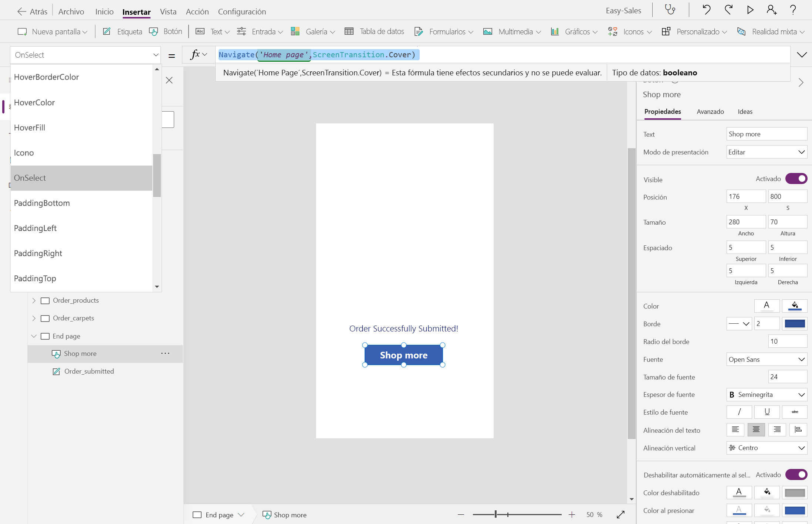Screen dimensions: 812x524
Task: Click the Undo arrow icon
Action: pos(706,10)
